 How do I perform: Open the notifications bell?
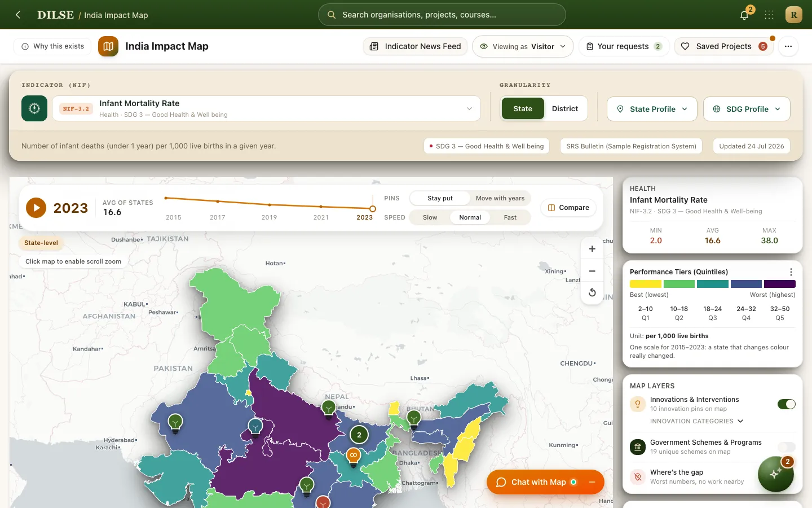coord(744,15)
